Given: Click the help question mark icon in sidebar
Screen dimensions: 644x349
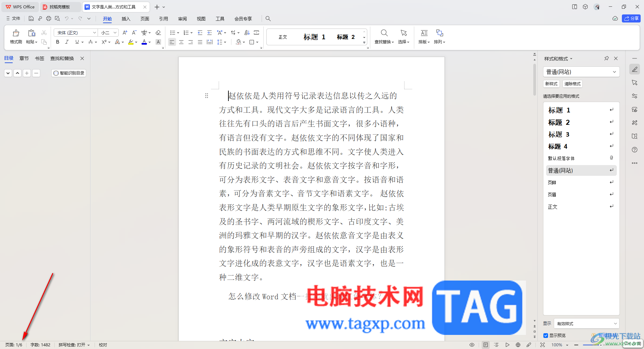Looking at the screenshot, I should pos(635,150).
